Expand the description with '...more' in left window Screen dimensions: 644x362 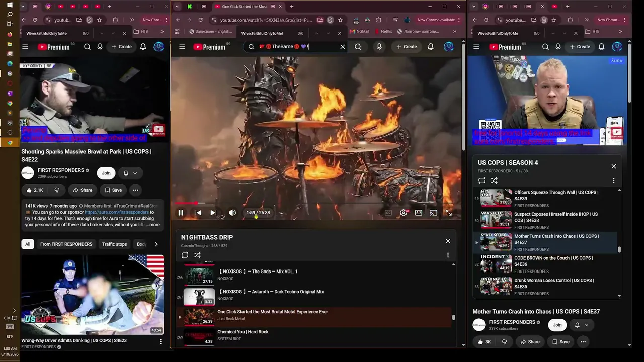click(x=153, y=225)
